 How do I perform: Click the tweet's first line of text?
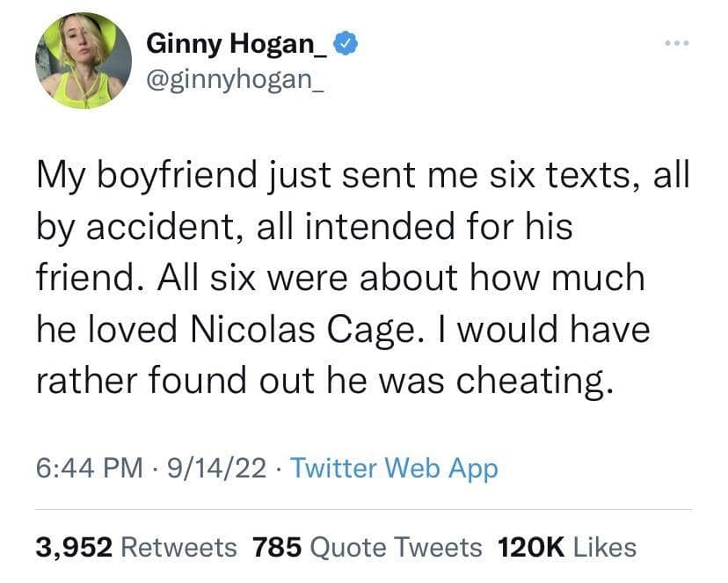click(x=363, y=176)
